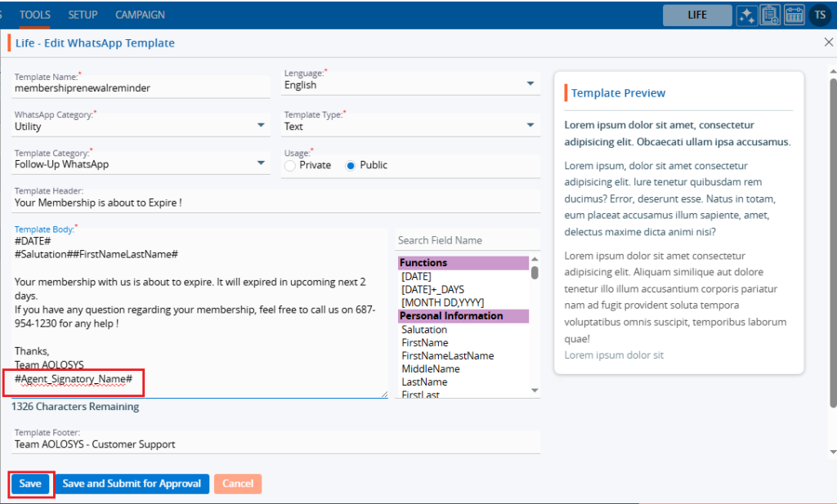Open the SETUP menu

pyautogui.click(x=83, y=15)
